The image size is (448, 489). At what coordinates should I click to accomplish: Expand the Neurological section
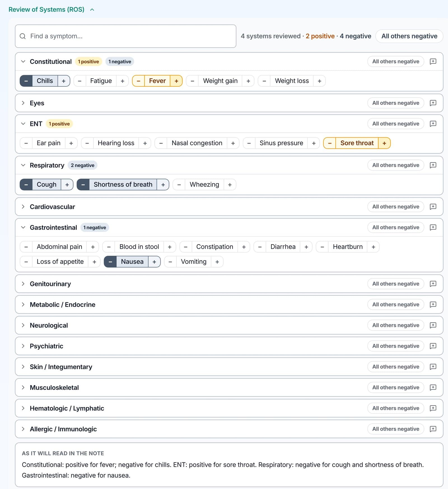coord(23,325)
